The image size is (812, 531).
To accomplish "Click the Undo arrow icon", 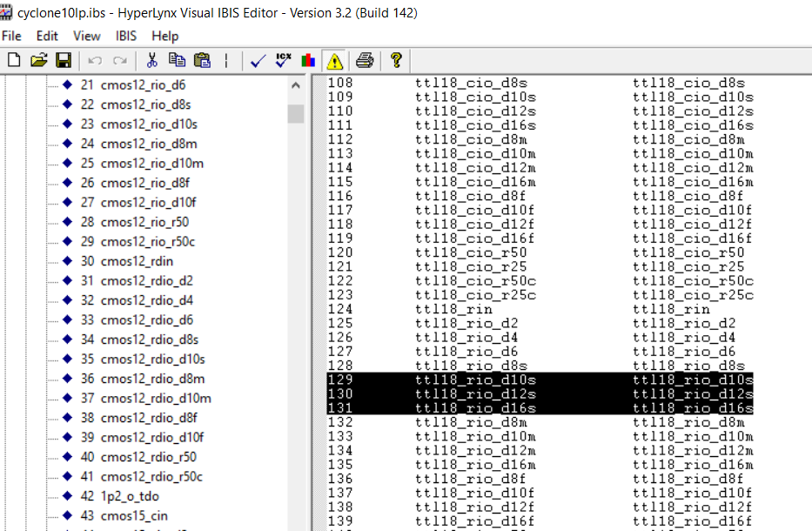I will 95,61.
